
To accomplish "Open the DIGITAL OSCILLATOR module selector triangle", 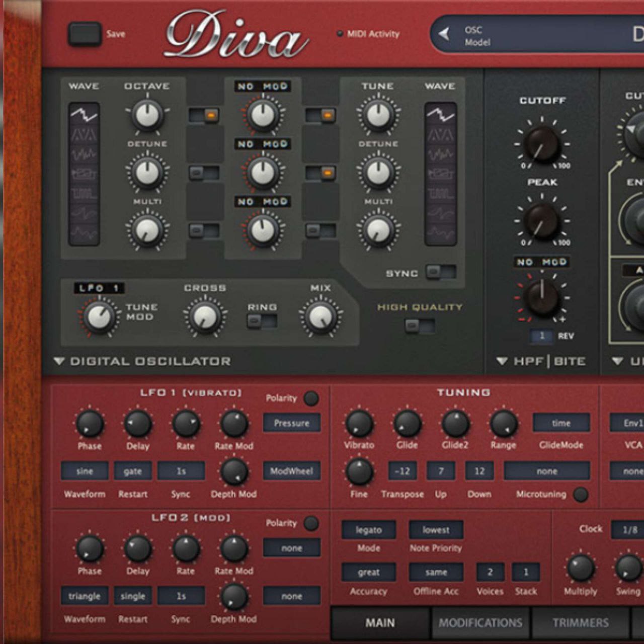I will (59, 361).
